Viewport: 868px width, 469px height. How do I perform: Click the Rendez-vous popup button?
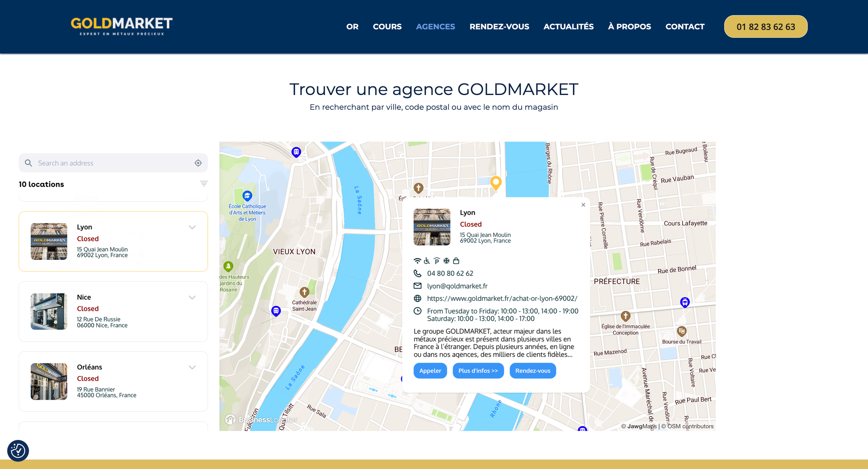[533, 371]
